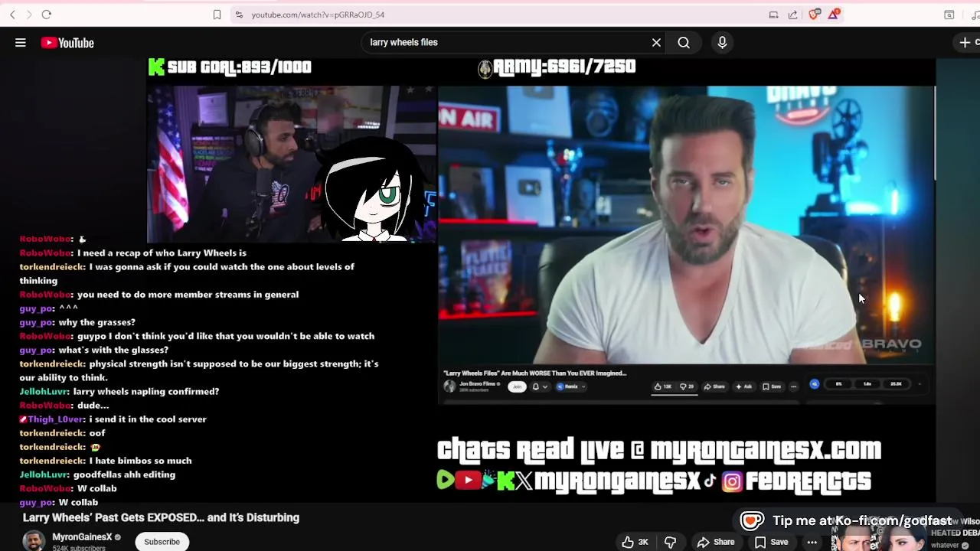Toggle the browser sidebar panel
This screenshot has width=980, height=551.
click(x=949, y=15)
